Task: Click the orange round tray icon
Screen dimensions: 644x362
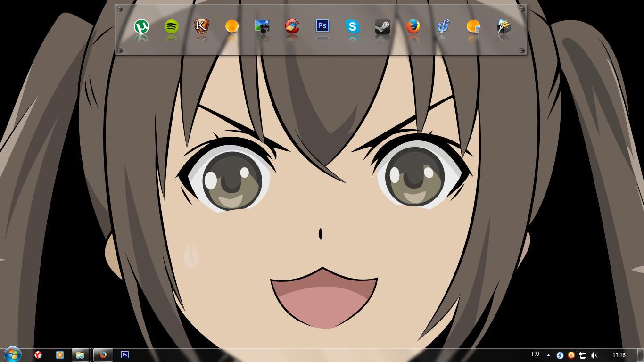Action: [571, 355]
